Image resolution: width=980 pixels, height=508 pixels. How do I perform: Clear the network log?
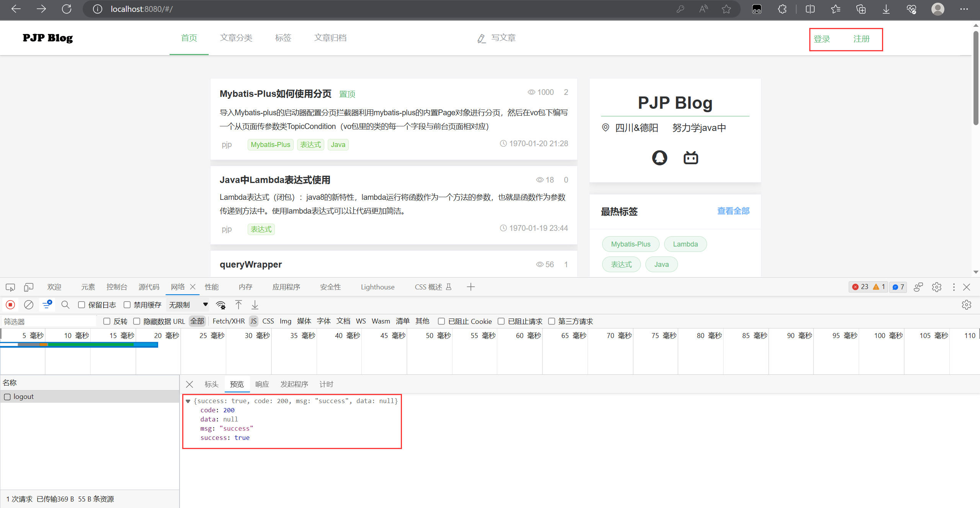29,304
